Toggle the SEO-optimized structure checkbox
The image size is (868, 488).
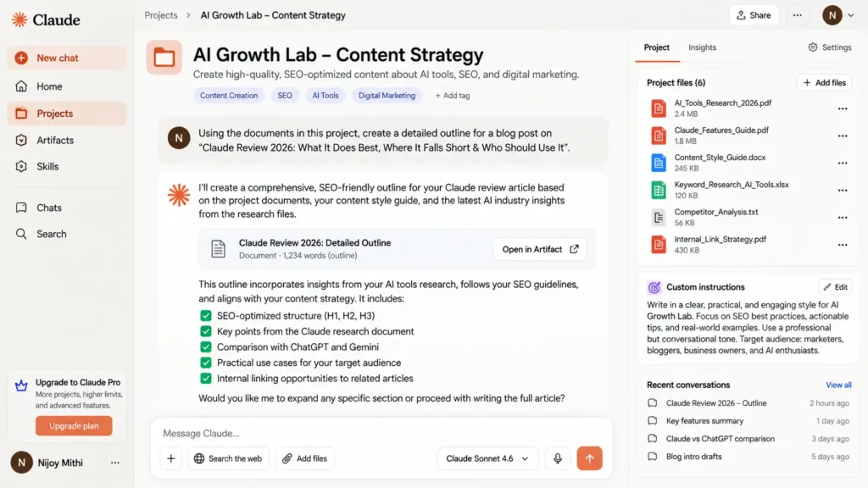[x=206, y=316]
